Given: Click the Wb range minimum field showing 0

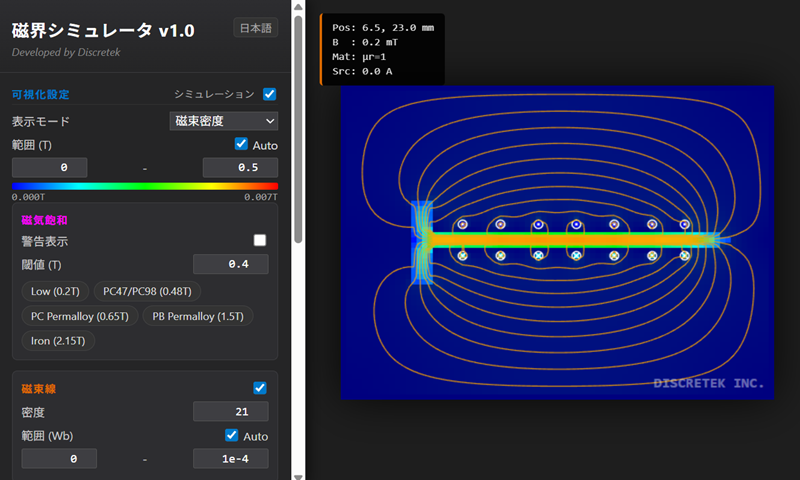Looking at the screenshot, I should click(x=59, y=459).
